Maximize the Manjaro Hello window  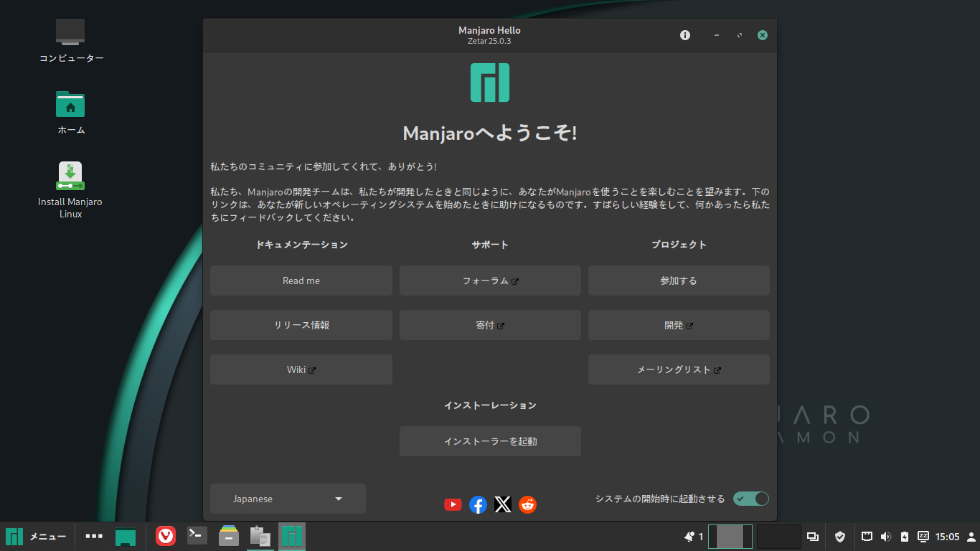[x=739, y=35]
